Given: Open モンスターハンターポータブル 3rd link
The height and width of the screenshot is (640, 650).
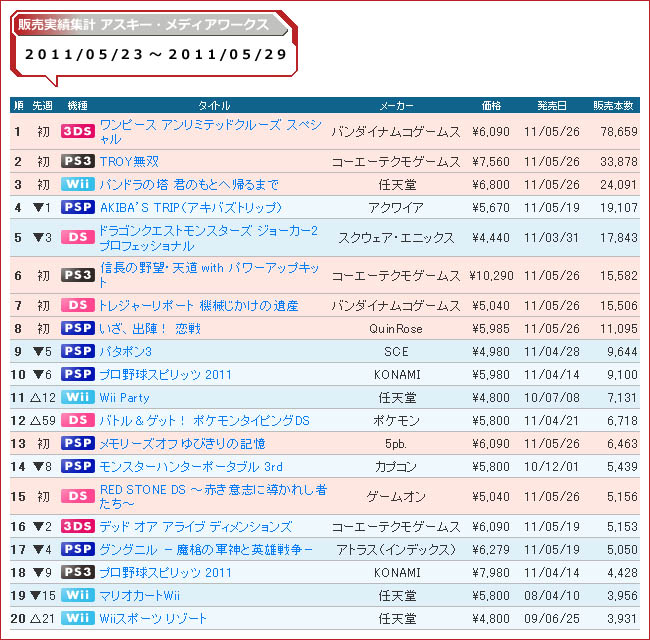Looking at the screenshot, I should tap(191, 467).
